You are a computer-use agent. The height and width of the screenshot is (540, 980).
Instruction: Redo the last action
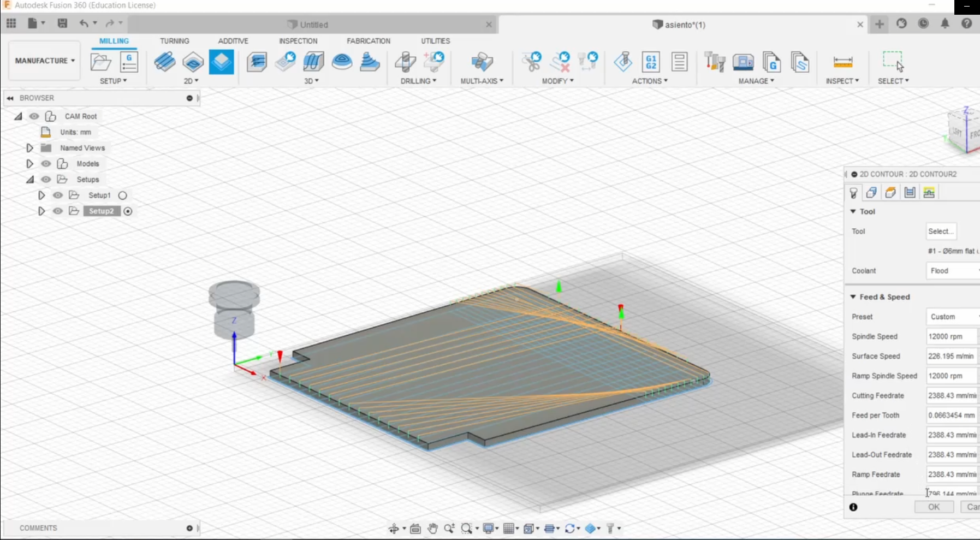click(109, 23)
